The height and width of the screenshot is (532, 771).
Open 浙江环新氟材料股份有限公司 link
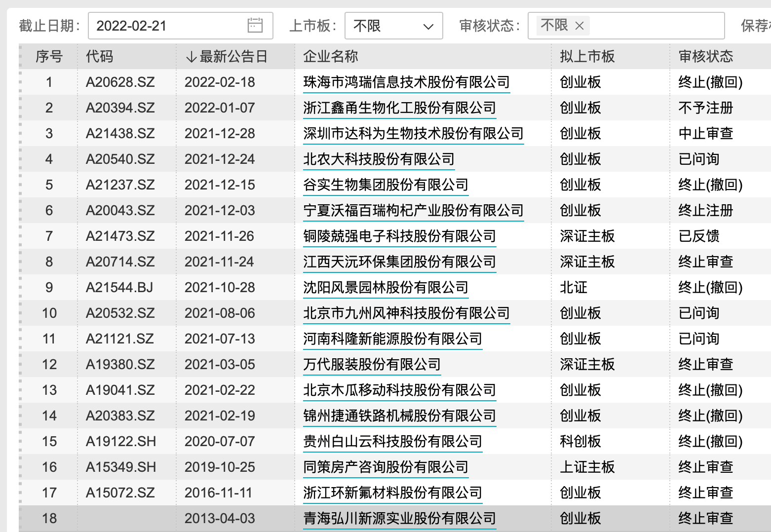point(392,493)
